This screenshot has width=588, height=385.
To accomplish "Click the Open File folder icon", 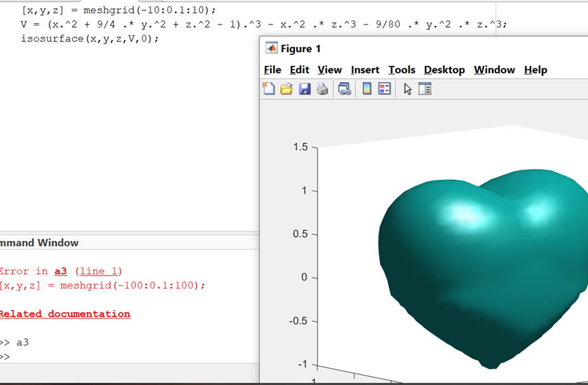I will (x=286, y=89).
